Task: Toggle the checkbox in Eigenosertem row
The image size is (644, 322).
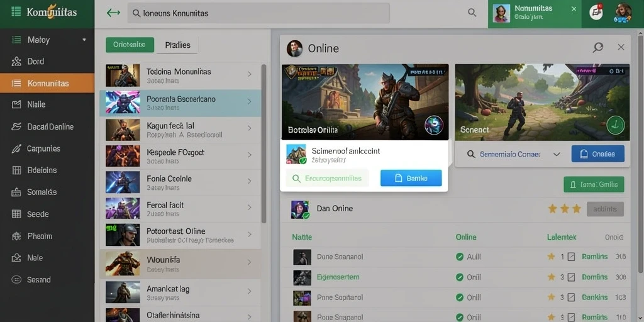Action: (571, 277)
